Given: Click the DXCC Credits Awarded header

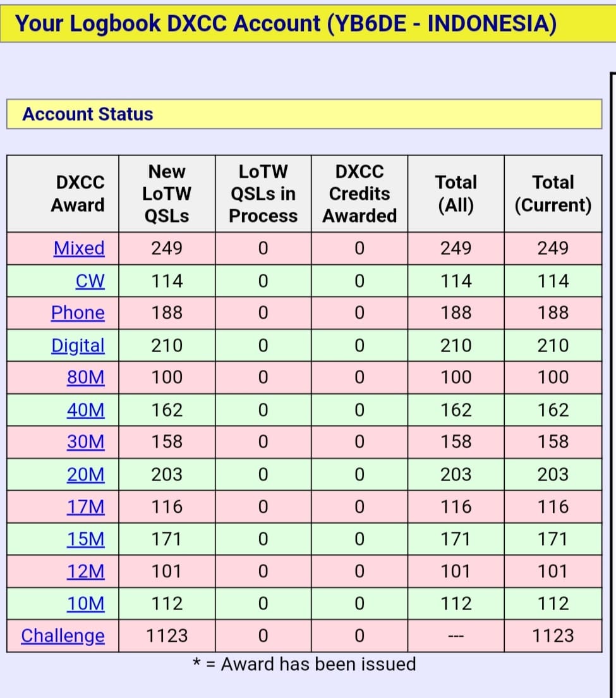Looking at the screenshot, I should (359, 193).
